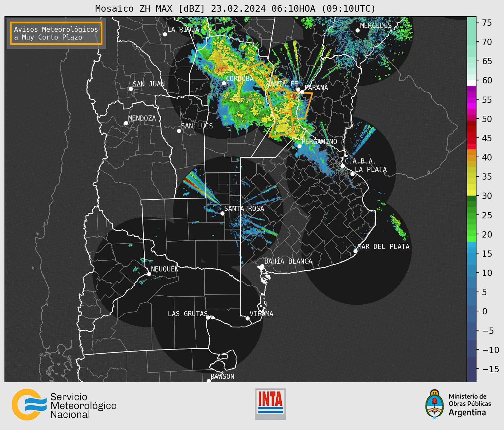This screenshot has width=504, height=430.
Task: Click the San Juan city marker dot
Action: (x=131, y=89)
